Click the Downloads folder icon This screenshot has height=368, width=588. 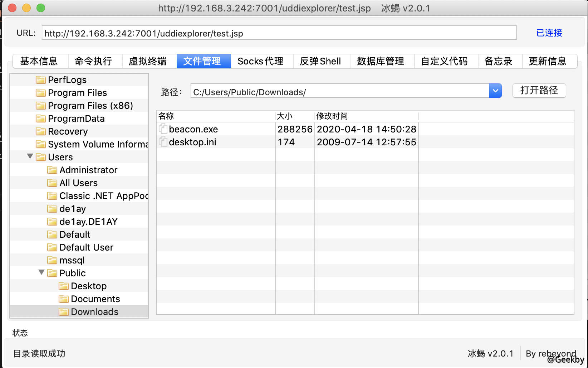coord(63,311)
